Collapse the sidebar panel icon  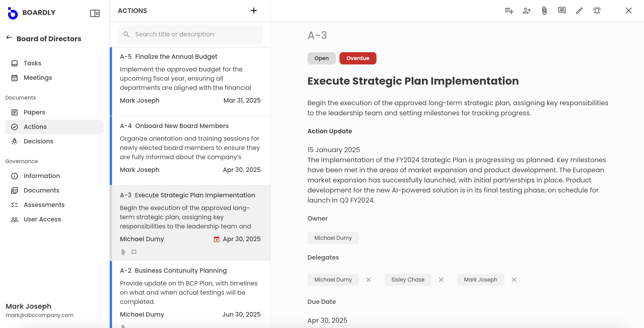(x=95, y=13)
